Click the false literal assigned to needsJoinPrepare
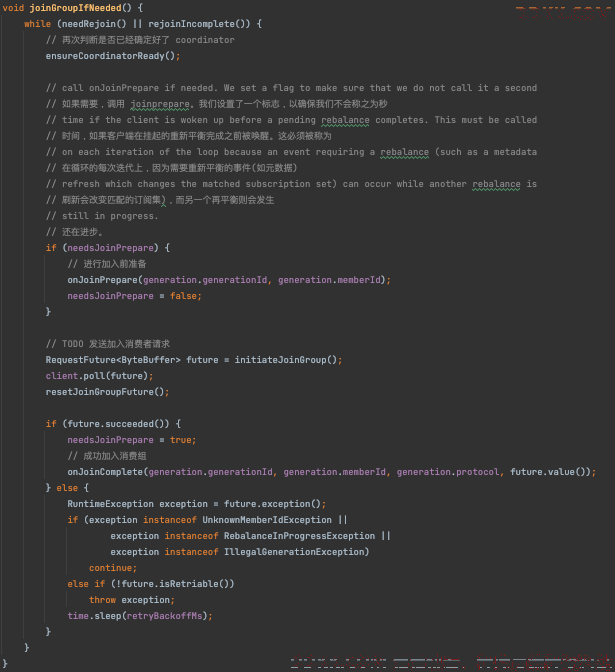Screen dimensions: 615x672 [183, 296]
